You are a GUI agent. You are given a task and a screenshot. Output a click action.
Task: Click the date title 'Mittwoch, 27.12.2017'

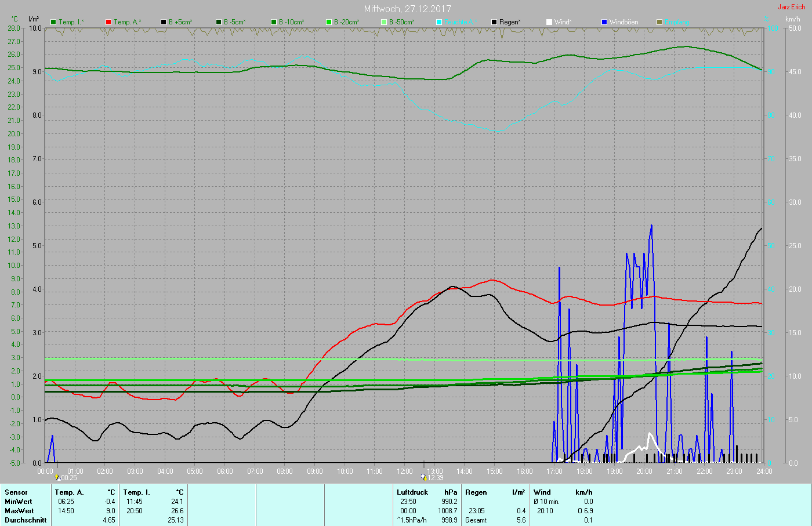coord(408,9)
